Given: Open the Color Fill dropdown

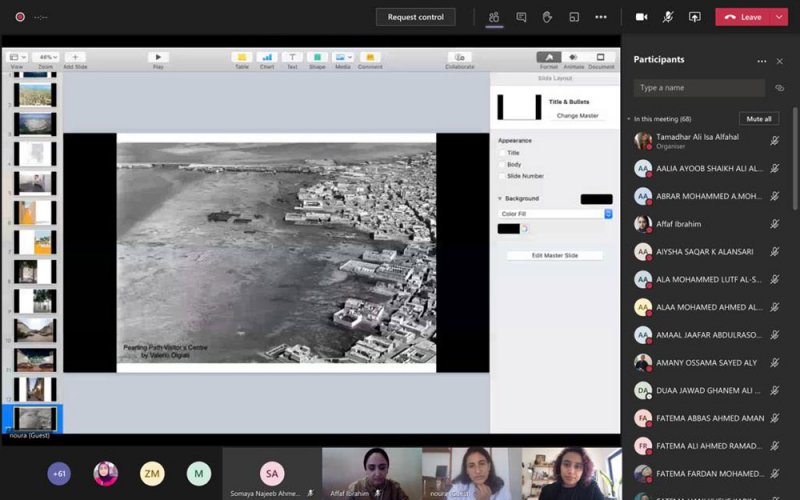Looking at the screenshot, I should [555, 214].
